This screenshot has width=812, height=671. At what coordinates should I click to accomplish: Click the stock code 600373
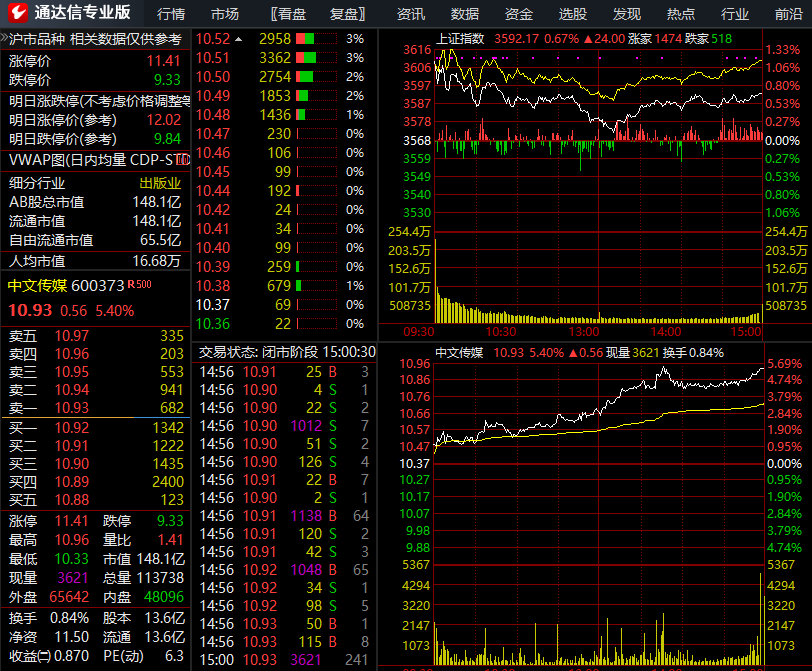98,285
